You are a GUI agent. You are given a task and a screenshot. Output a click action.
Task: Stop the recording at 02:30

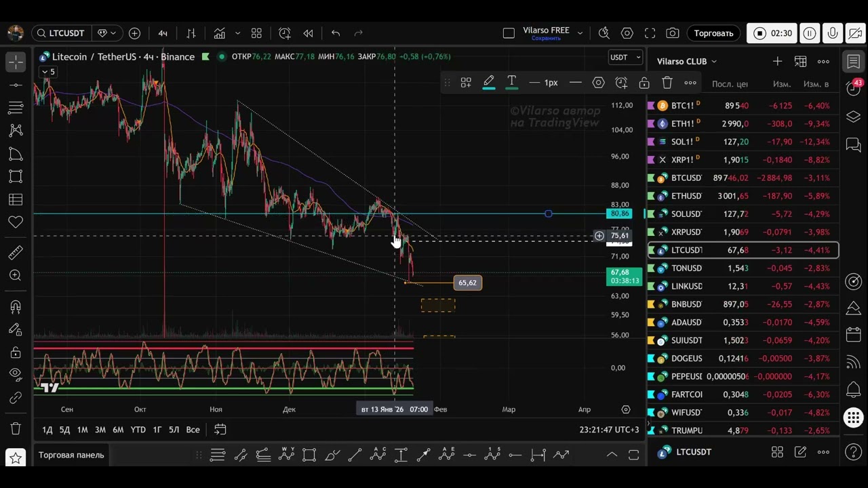click(772, 33)
